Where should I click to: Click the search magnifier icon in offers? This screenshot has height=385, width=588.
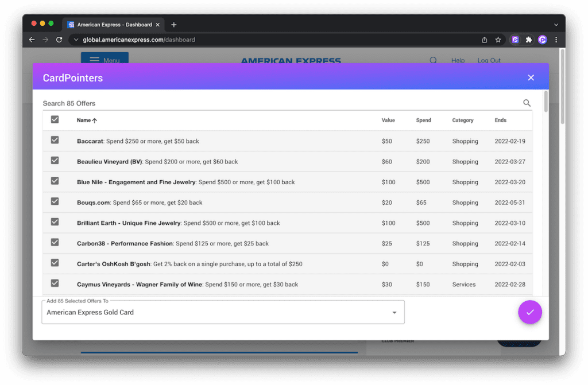527,103
